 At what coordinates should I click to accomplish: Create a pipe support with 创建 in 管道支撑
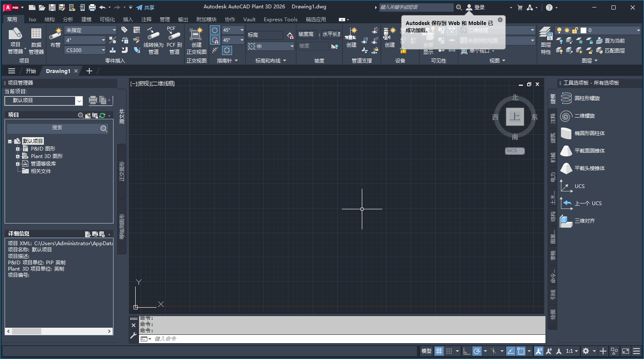pos(351,38)
